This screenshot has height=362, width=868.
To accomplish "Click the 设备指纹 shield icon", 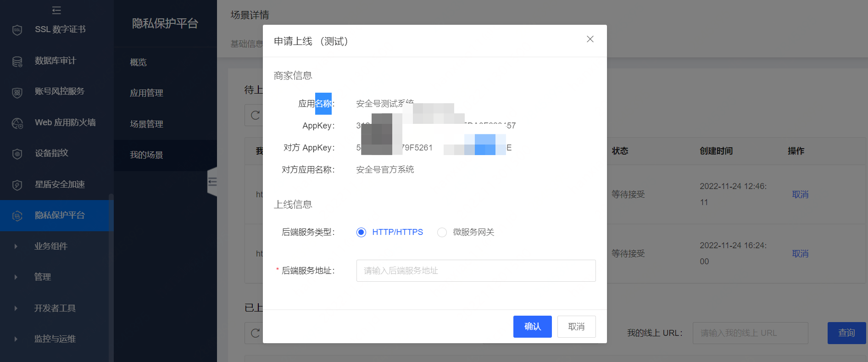I will pos(17,154).
